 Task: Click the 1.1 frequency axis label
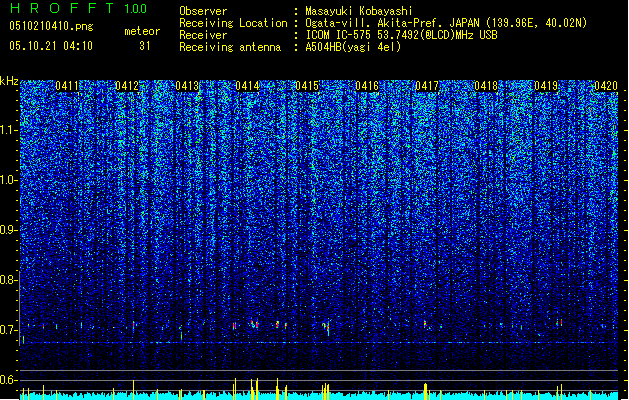pos(8,130)
